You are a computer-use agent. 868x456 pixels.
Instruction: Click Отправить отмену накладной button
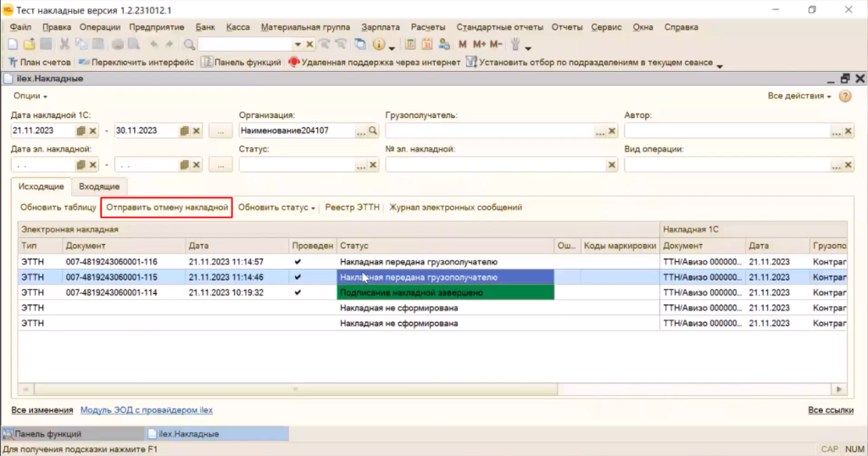(167, 207)
